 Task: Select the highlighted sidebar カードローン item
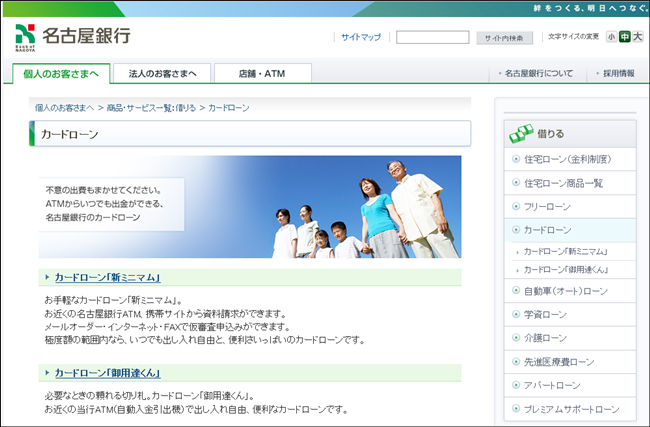(570, 230)
